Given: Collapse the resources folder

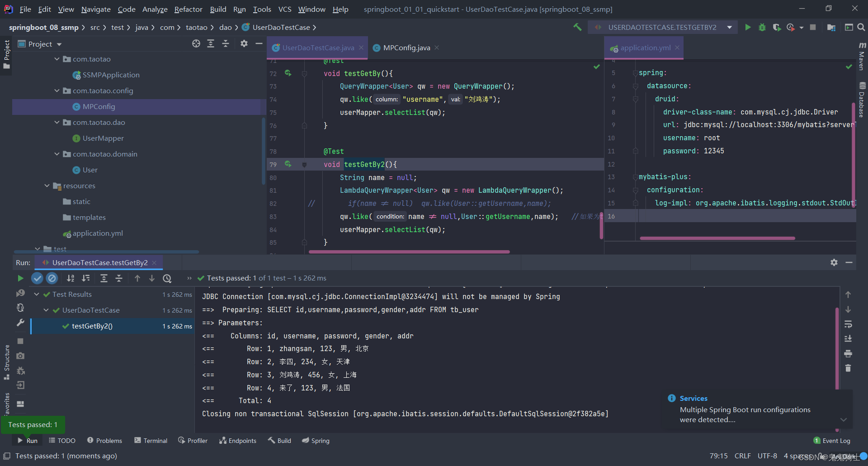Looking at the screenshot, I should tap(47, 185).
